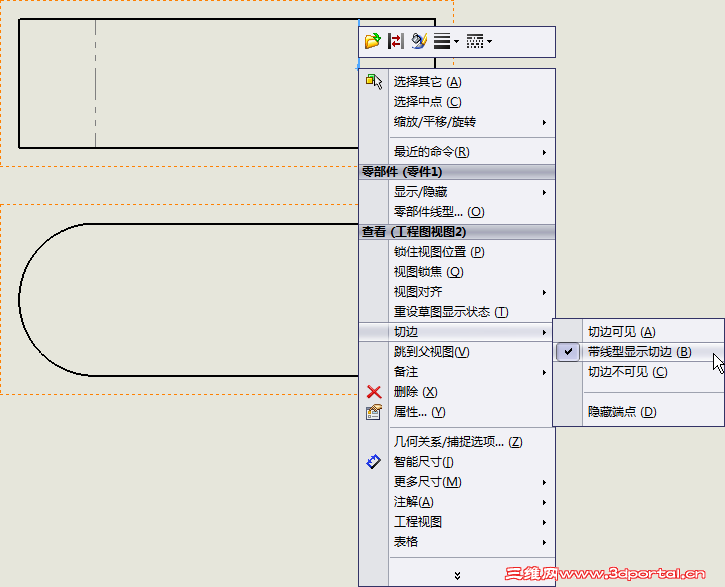
Task: Expand the 视图对齐 submenu
Action: (457, 292)
